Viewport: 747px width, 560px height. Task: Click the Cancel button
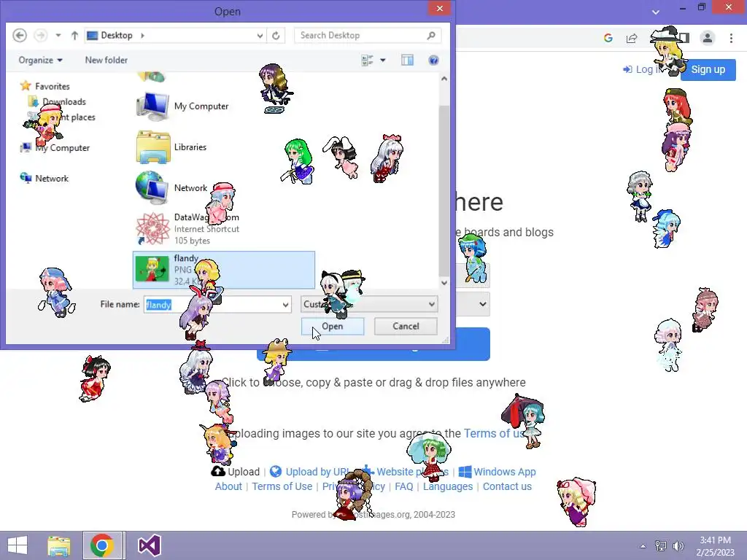(406, 326)
